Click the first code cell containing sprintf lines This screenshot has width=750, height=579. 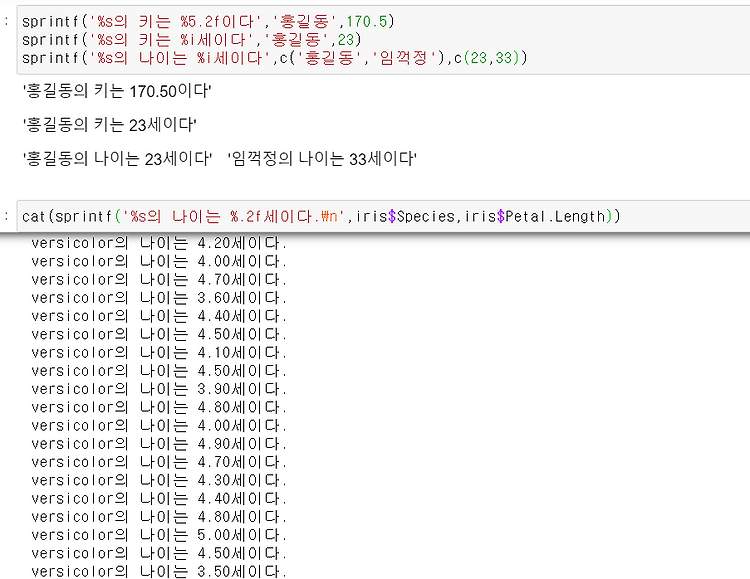pyautogui.click(x=383, y=40)
